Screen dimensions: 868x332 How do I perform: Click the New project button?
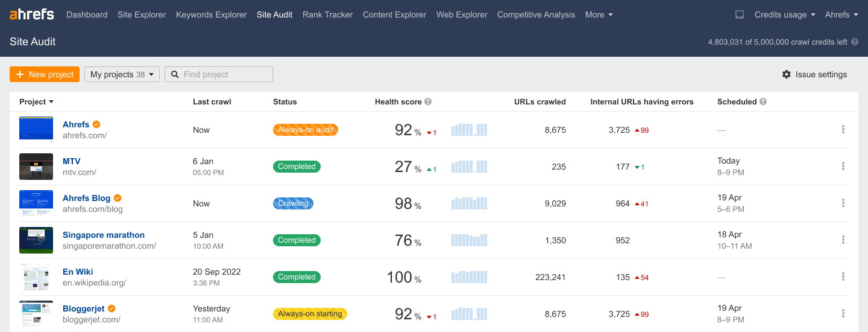pos(45,74)
